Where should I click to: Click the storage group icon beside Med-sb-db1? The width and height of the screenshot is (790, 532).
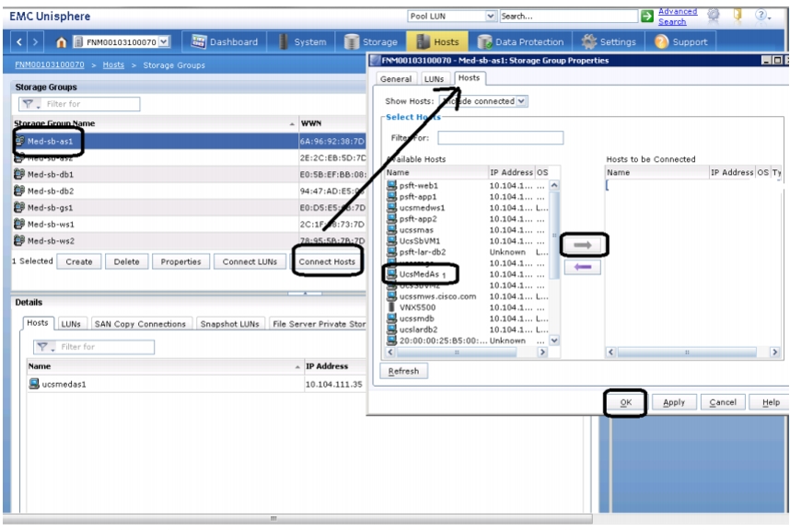pyautogui.click(x=19, y=174)
